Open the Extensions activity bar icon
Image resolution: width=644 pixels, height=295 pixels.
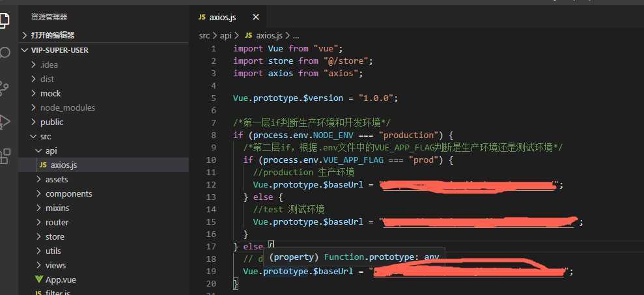pyautogui.click(x=5, y=156)
